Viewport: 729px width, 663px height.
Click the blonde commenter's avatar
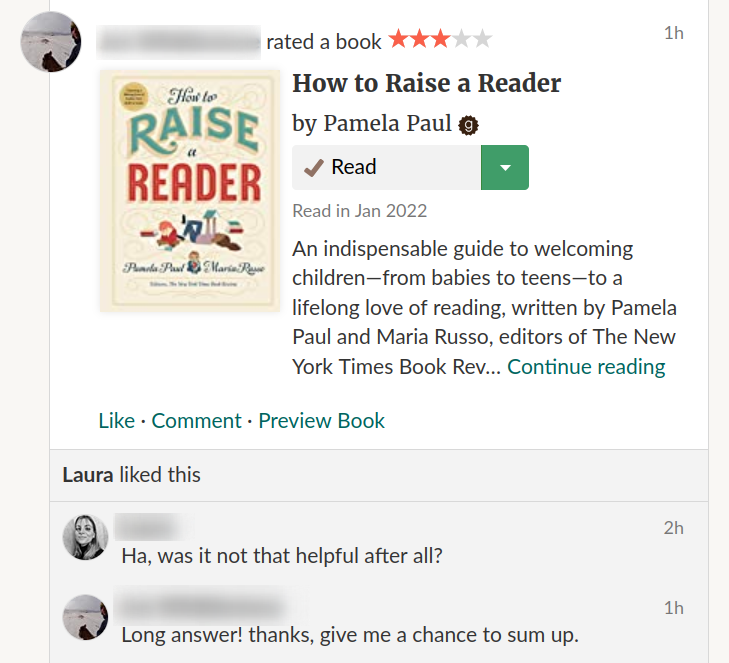pos(85,538)
